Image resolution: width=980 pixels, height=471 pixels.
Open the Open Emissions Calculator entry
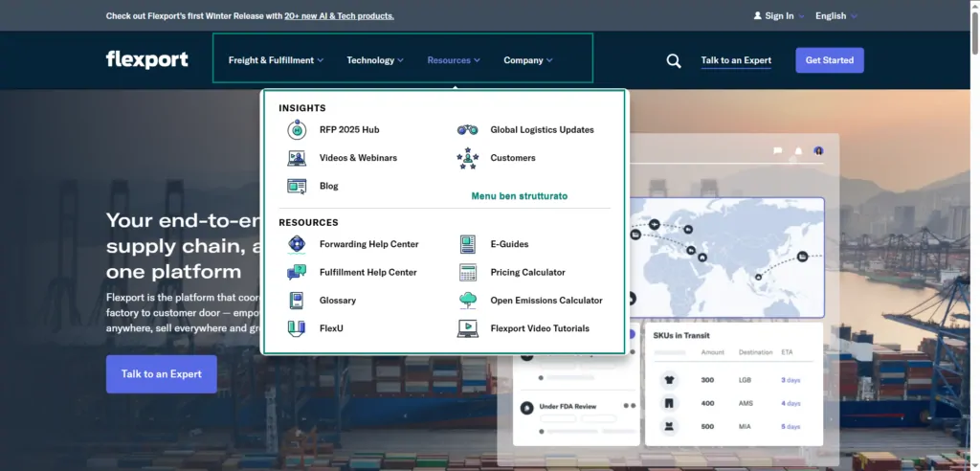[x=546, y=301]
